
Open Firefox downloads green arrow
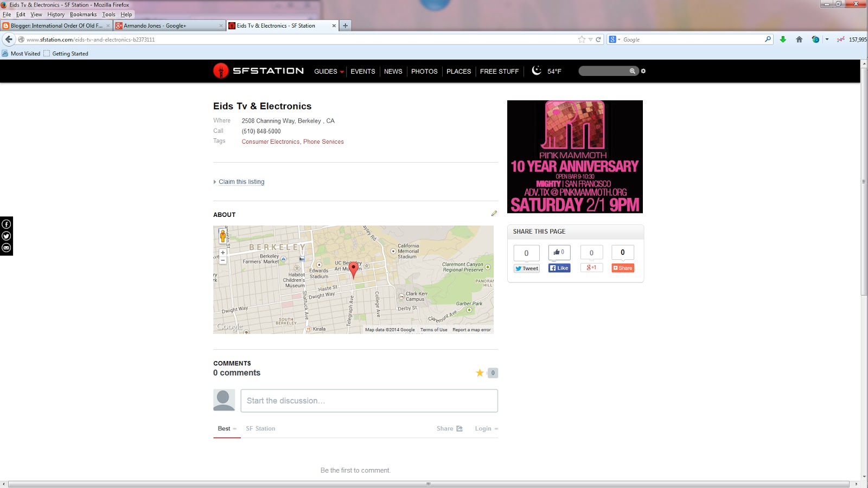coord(783,39)
